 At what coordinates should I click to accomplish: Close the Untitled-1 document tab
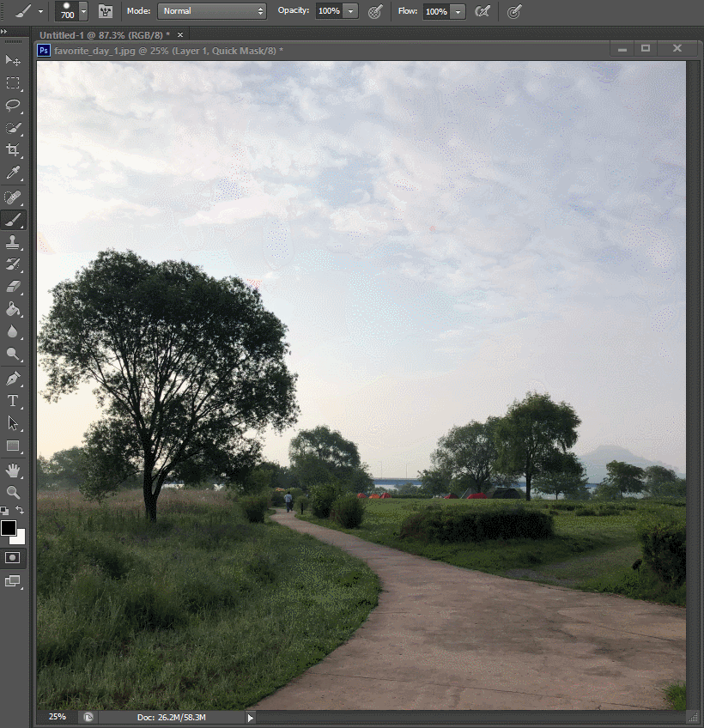coord(180,35)
